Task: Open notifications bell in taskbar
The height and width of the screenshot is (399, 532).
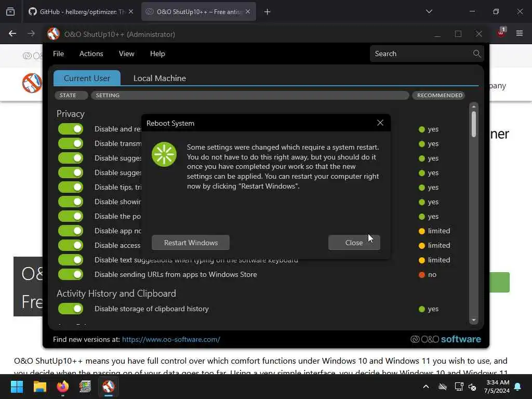Action: click(x=518, y=387)
